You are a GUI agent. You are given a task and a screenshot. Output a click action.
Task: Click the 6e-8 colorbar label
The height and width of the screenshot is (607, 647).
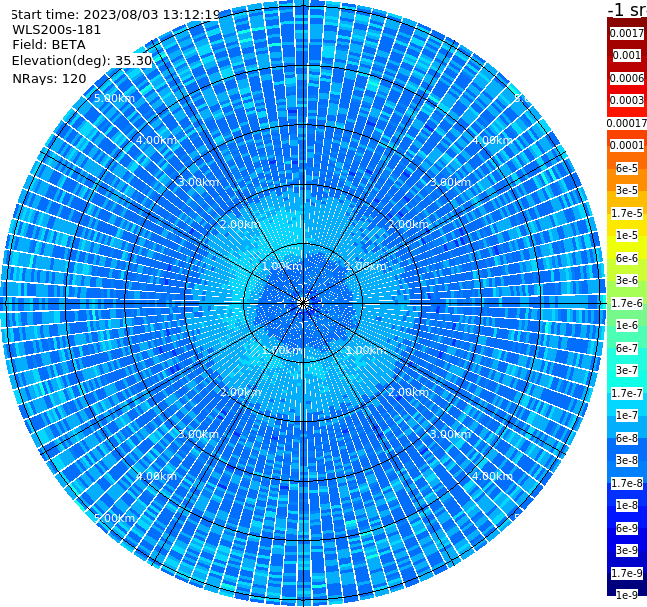pyautogui.click(x=627, y=438)
